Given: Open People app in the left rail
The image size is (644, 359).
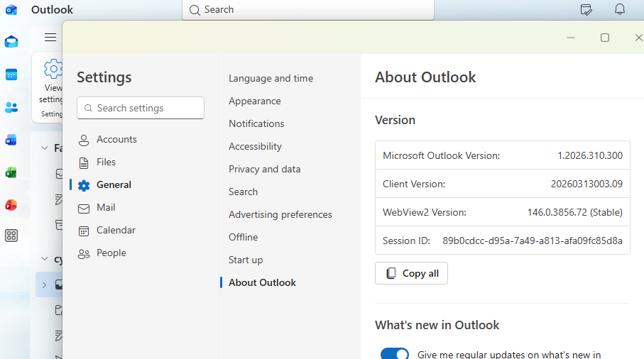Looking at the screenshot, I should click(11, 108).
